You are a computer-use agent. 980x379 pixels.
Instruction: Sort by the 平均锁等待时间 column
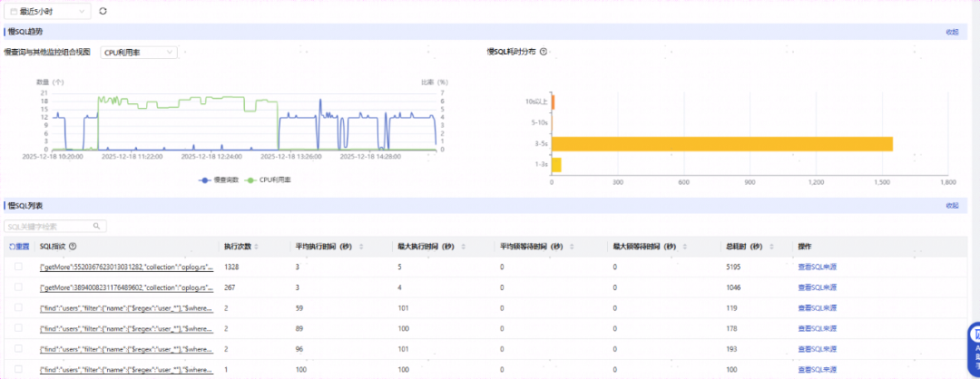tap(573, 247)
